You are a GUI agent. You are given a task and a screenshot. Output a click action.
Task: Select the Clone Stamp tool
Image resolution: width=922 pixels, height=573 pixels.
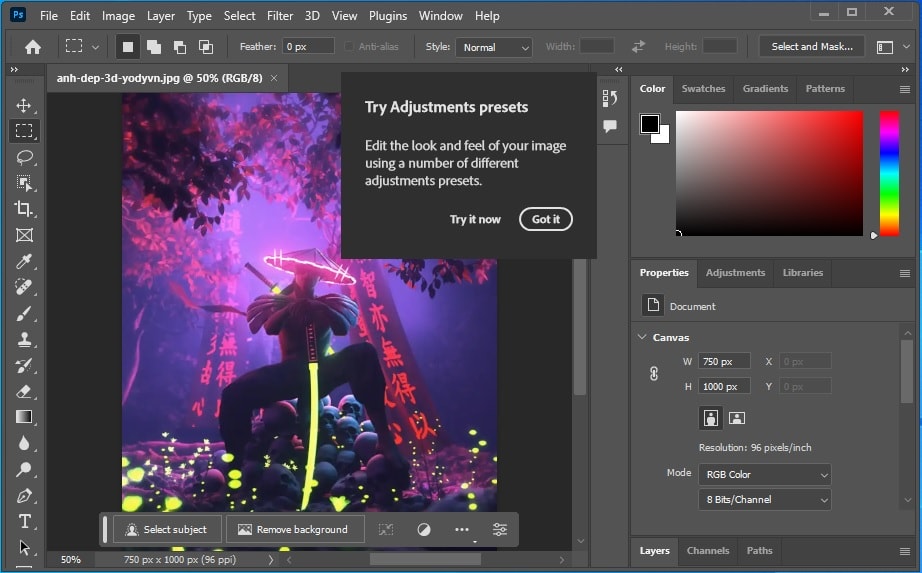(x=24, y=339)
